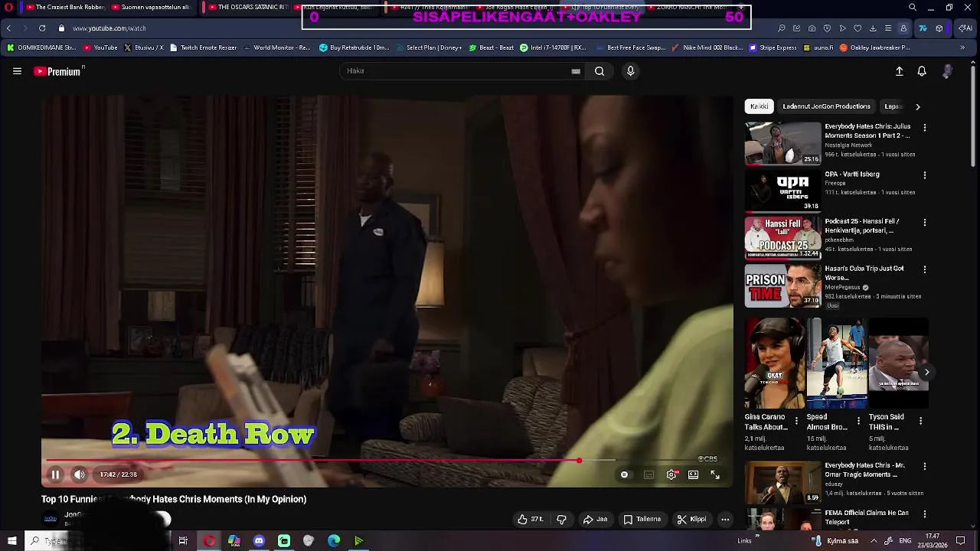Screen dimensions: 980x551
Task: Open Everybody Hates Chris Julius Moments thumbnail
Action: (782, 143)
